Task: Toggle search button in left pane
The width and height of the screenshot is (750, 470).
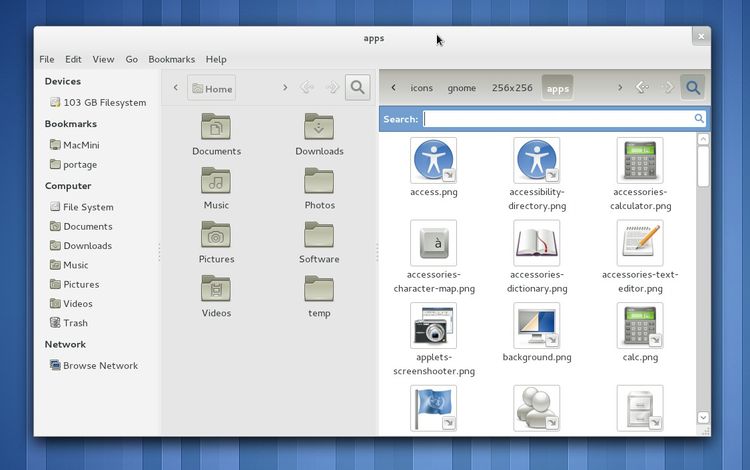Action: point(358,88)
